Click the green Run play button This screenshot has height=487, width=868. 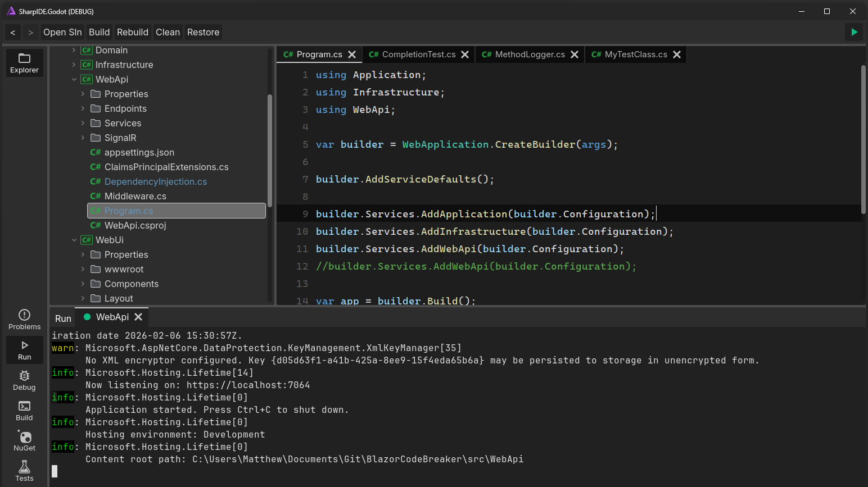pos(854,32)
